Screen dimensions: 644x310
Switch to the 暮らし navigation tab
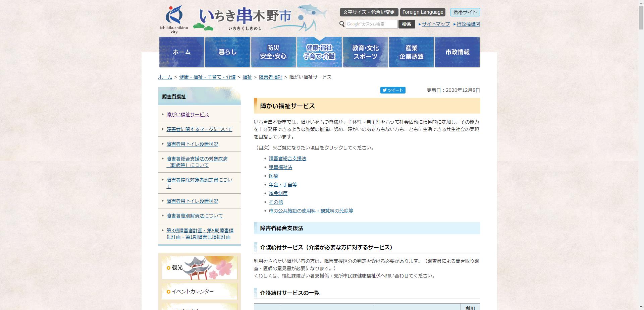[227, 52]
